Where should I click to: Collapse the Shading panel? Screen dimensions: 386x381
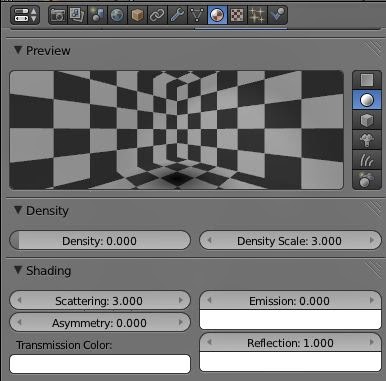point(18,270)
